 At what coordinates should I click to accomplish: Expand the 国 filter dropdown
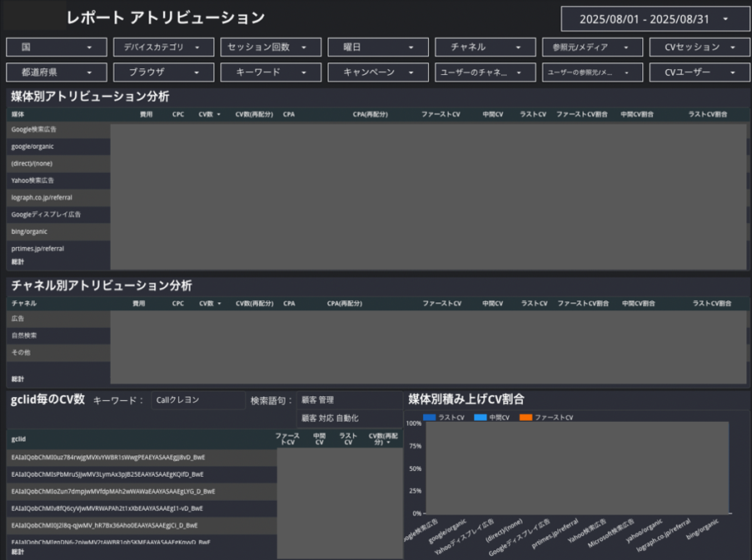56,47
